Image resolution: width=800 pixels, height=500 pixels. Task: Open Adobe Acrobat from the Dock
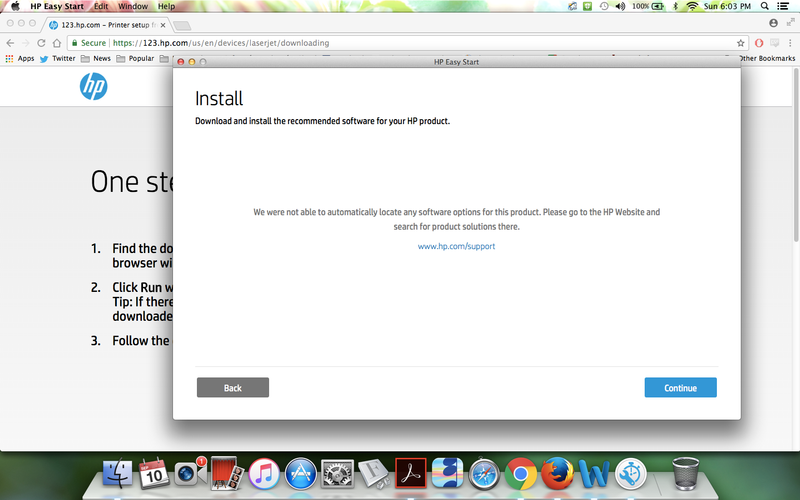pyautogui.click(x=411, y=473)
